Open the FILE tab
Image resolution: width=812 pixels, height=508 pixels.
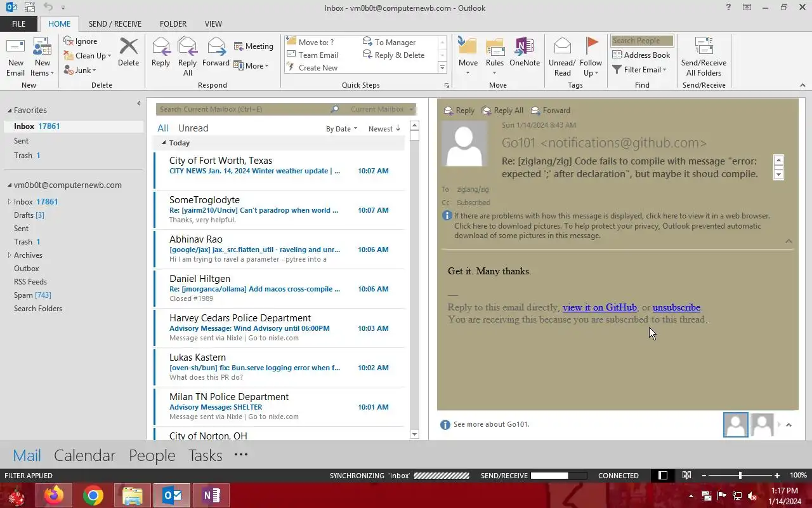(x=18, y=24)
